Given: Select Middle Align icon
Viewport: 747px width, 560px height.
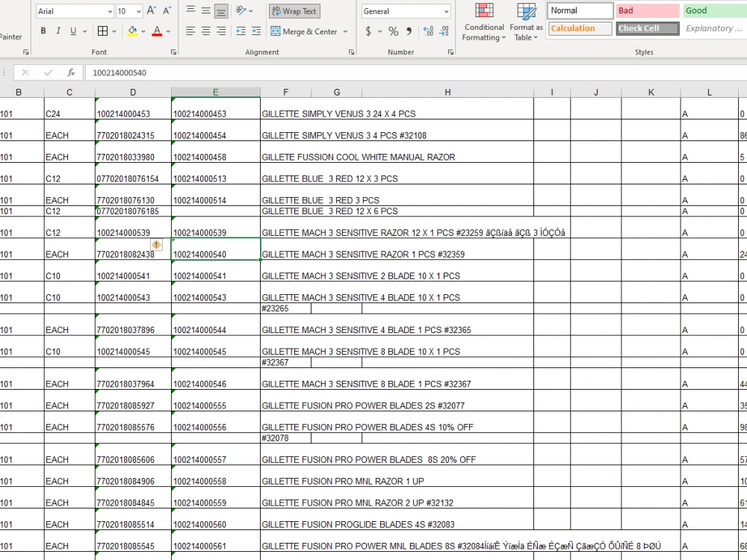Looking at the screenshot, I should [206, 10].
